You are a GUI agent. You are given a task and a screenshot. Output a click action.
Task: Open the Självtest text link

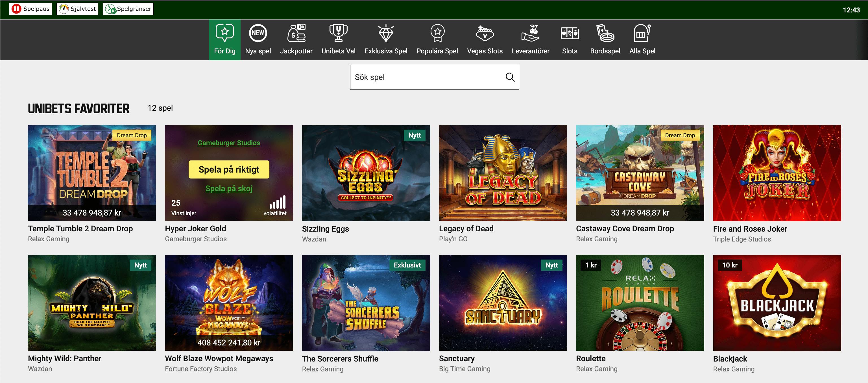[x=83, y=9]
